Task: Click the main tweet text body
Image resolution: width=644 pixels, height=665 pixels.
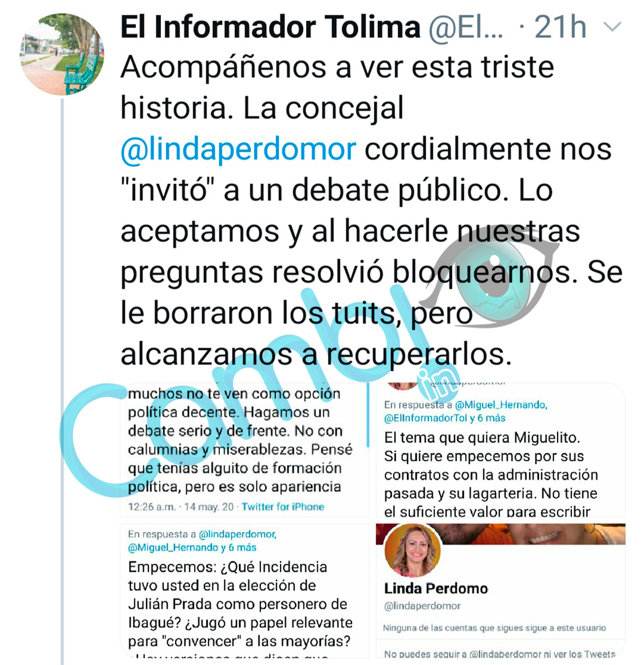Action: point(372,211)
